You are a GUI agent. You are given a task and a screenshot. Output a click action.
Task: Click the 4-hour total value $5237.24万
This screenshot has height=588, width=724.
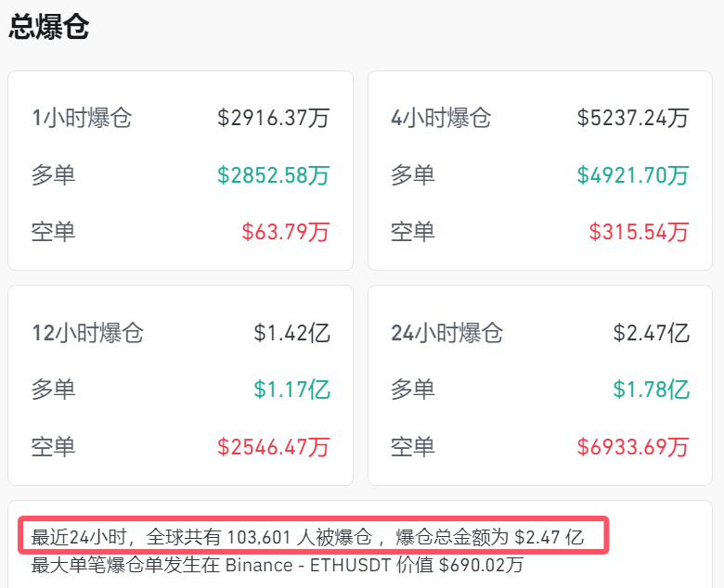coord(633,118)
